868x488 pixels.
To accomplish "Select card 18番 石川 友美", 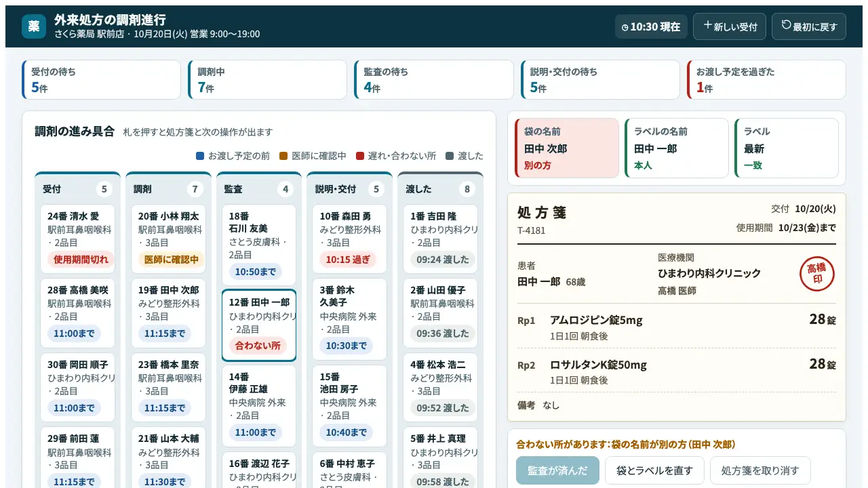I will (x=259, y=245).
